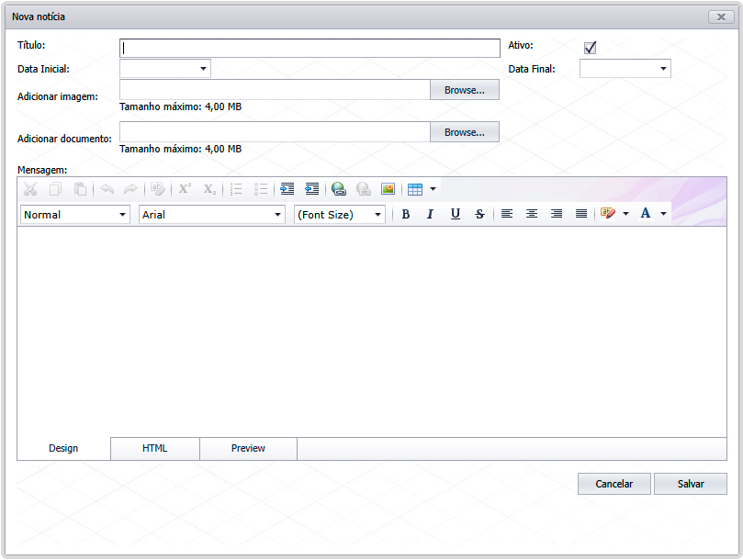Screen dimensions: 743x560
Task: Toggle strikethrough formatting
Action: 480,214
